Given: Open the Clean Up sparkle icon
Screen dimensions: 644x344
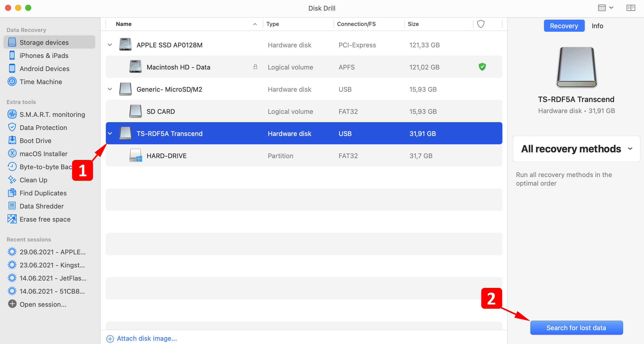Looking at the screenshot, I should tap(12, 180).
